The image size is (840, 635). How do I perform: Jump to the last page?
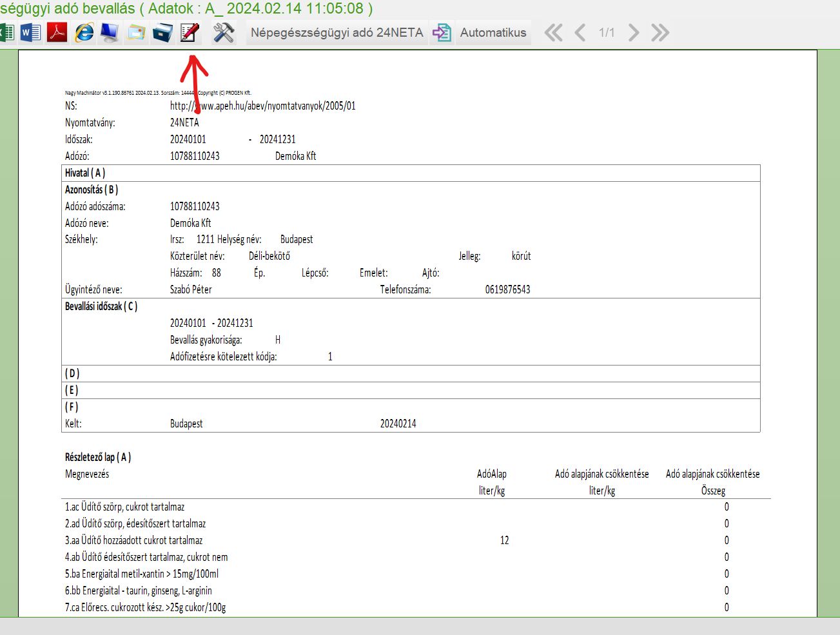click(x=660, y=32)
